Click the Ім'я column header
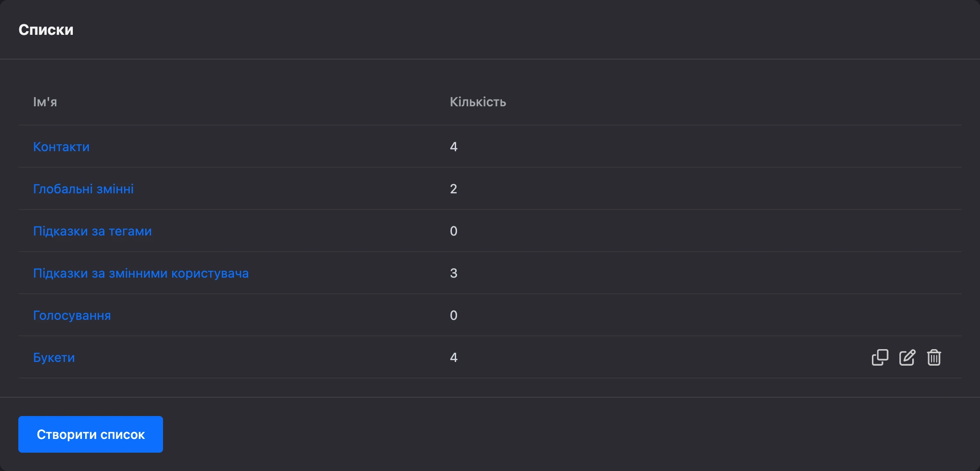Image resolution: width=980 pixels, height=471 pixels. [45, 102]
